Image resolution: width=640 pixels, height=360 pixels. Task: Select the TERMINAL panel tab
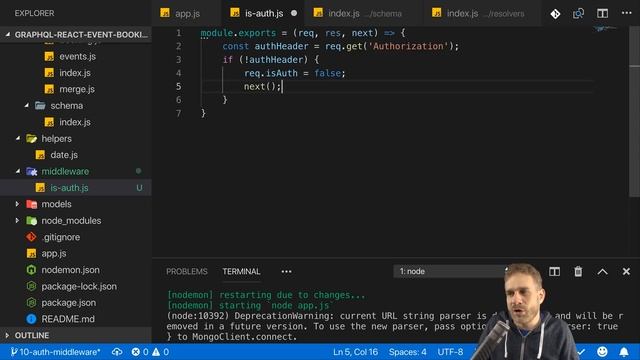tap(241, 271)
